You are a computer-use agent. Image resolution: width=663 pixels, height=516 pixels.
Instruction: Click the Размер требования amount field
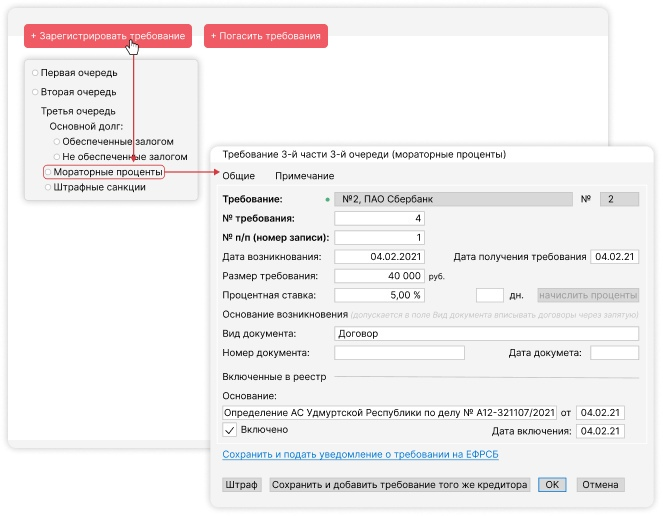[379, 276]
